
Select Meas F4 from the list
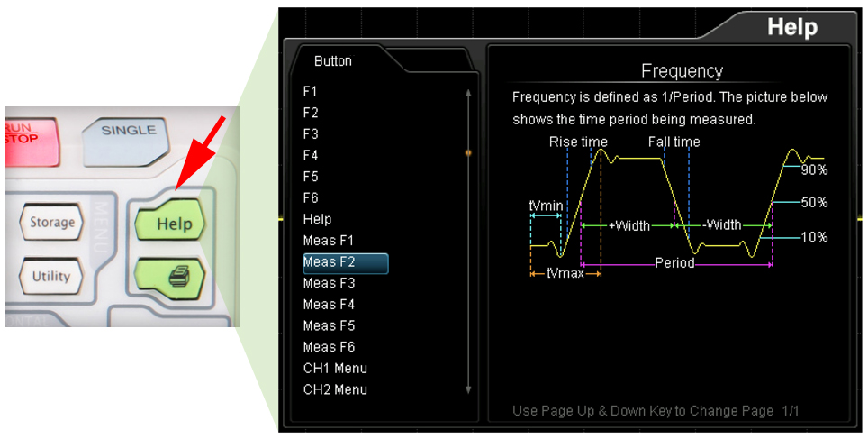[329, 305]
